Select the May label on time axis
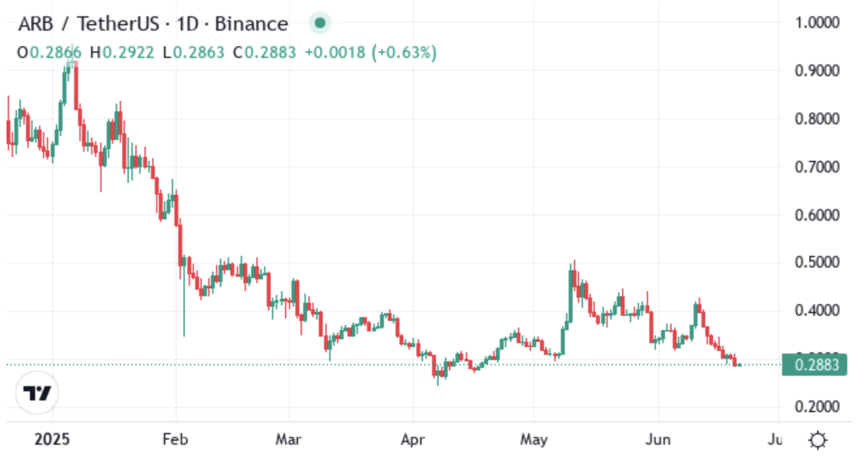This screenshot has height=461, width=868. tap(534, 440)
